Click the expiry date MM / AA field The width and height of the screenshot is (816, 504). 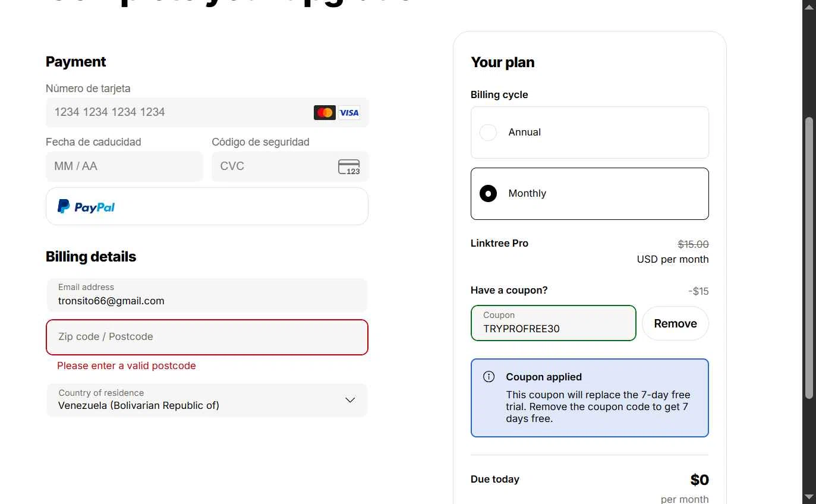click(124, 166)
